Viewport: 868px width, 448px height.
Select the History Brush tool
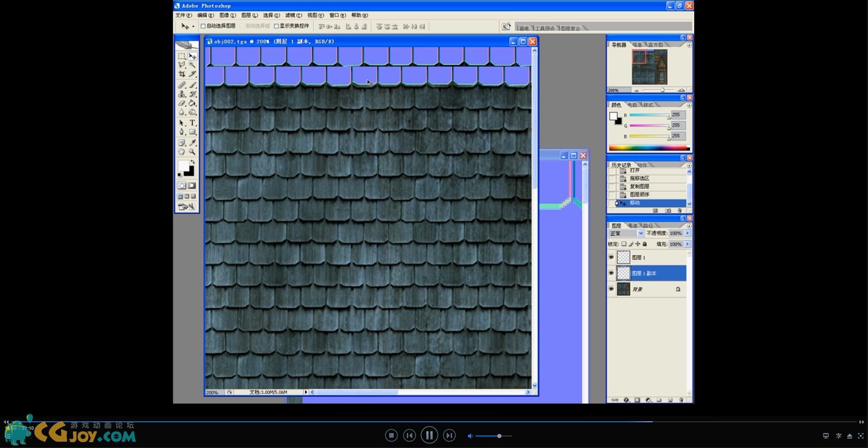(192, 94)
